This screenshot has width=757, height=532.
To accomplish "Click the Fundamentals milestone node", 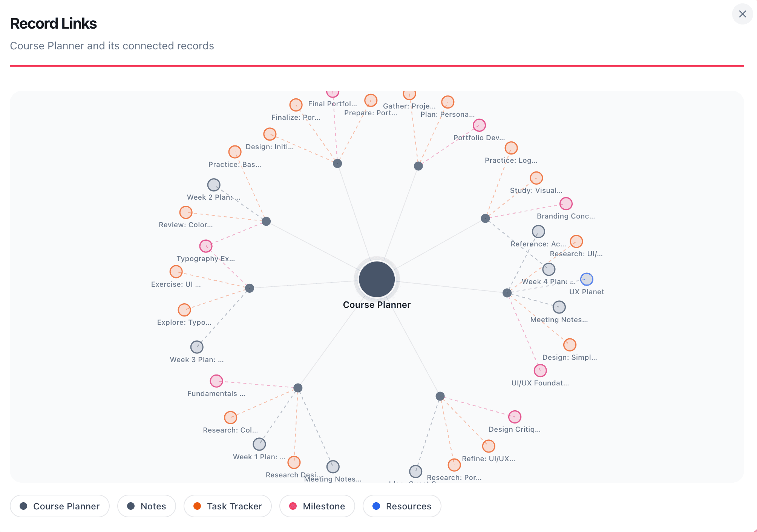I will coord(216,381).
